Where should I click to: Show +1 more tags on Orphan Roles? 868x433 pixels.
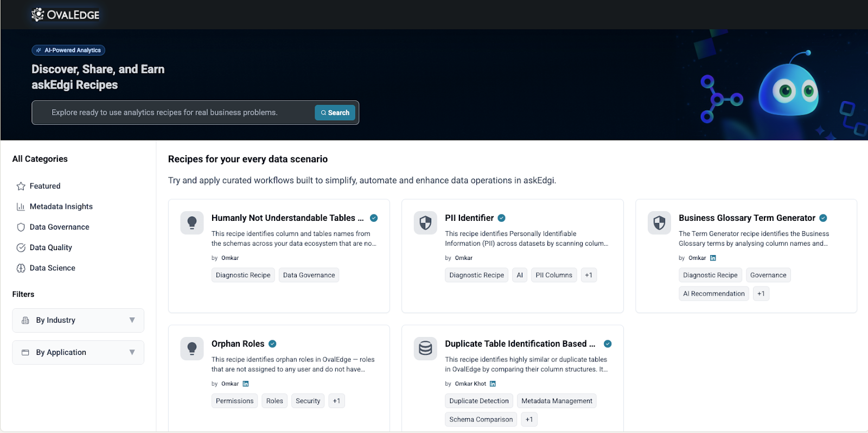pyautogui.click(x=336, y=401)
